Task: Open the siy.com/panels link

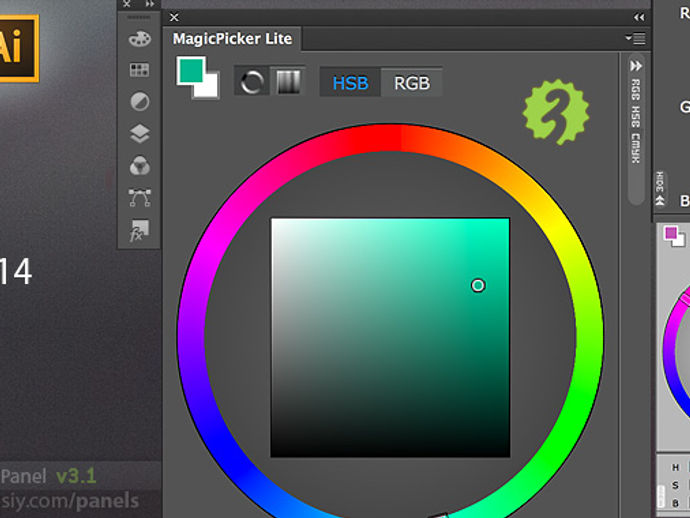Action: click(x=70, y=501)
